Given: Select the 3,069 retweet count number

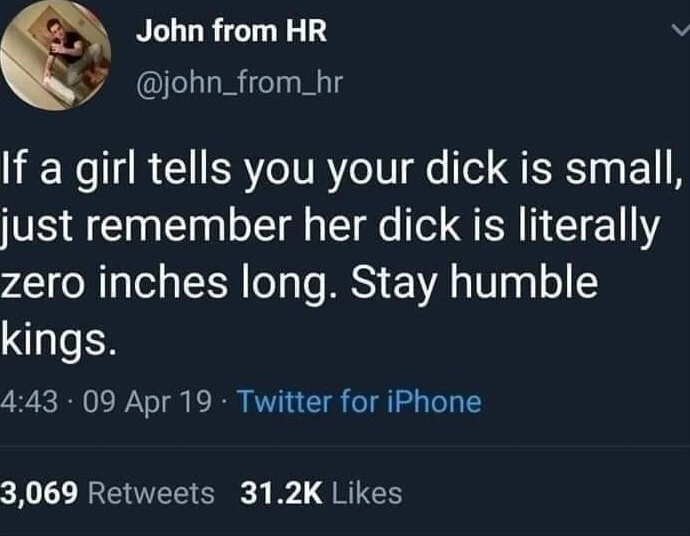Looking at the screenshot, I should 39,493.
